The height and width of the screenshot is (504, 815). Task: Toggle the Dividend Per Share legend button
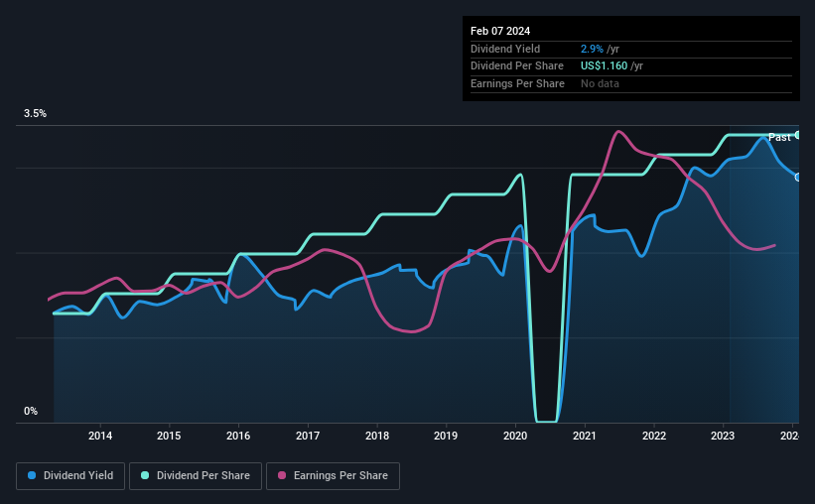[196, 476]
